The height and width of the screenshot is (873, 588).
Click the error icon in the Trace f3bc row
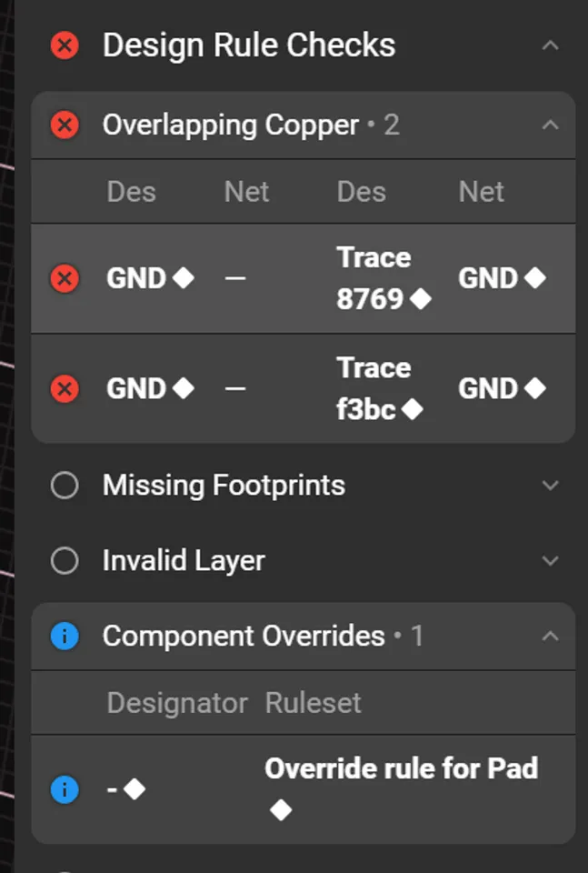point(65,389)
